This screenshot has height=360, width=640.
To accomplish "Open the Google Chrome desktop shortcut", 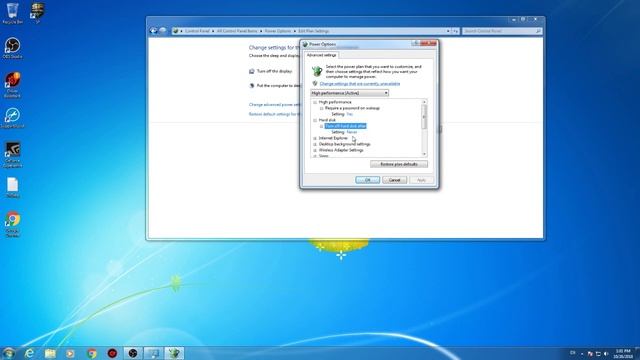I will coord(12,224).
